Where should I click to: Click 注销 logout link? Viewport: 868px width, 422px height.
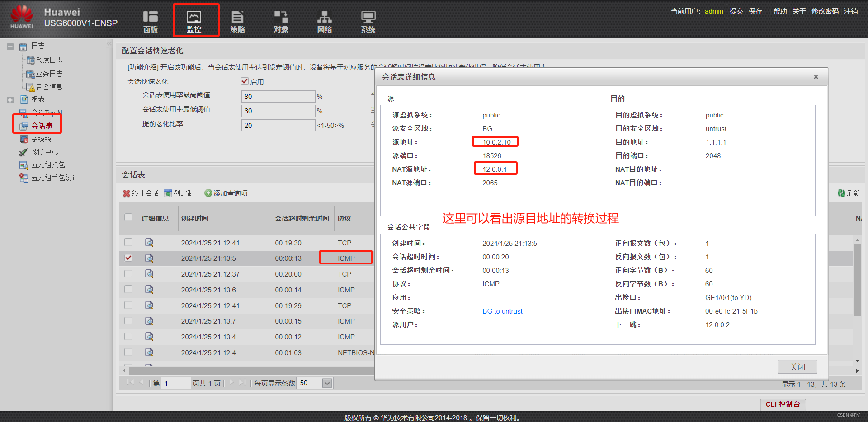pos(851,11)
